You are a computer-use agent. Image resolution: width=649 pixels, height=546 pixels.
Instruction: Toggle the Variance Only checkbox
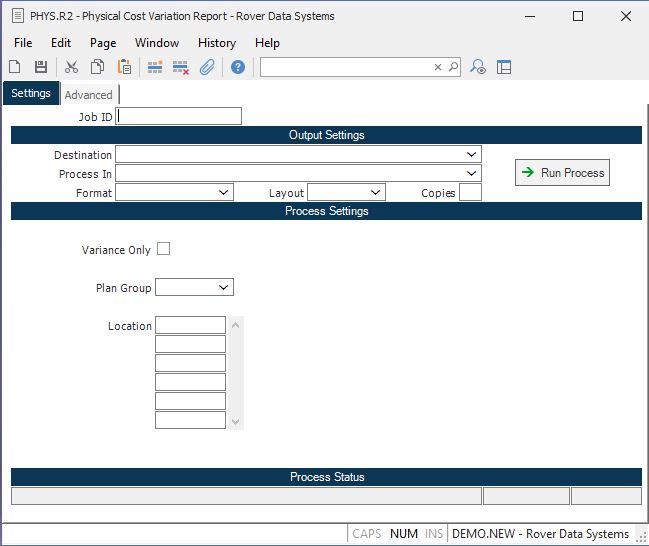(164, 249)
